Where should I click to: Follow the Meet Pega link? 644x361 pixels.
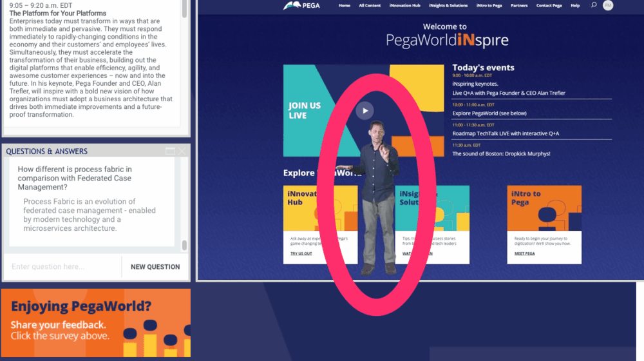point(524,253)
